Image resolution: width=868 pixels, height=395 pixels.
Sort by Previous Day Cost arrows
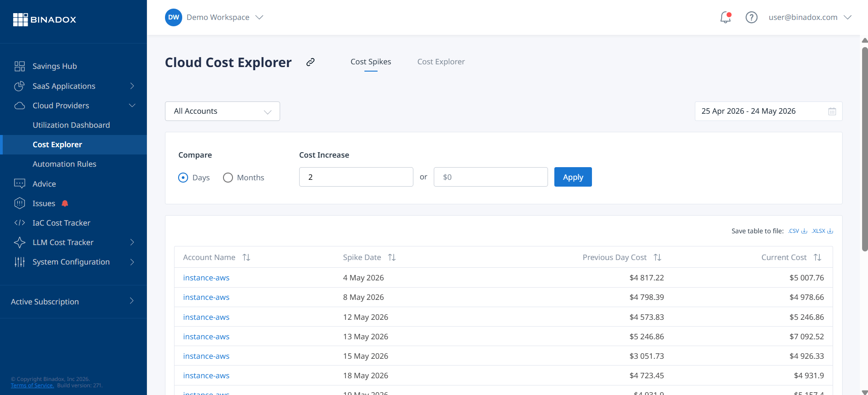pos(658,257)
